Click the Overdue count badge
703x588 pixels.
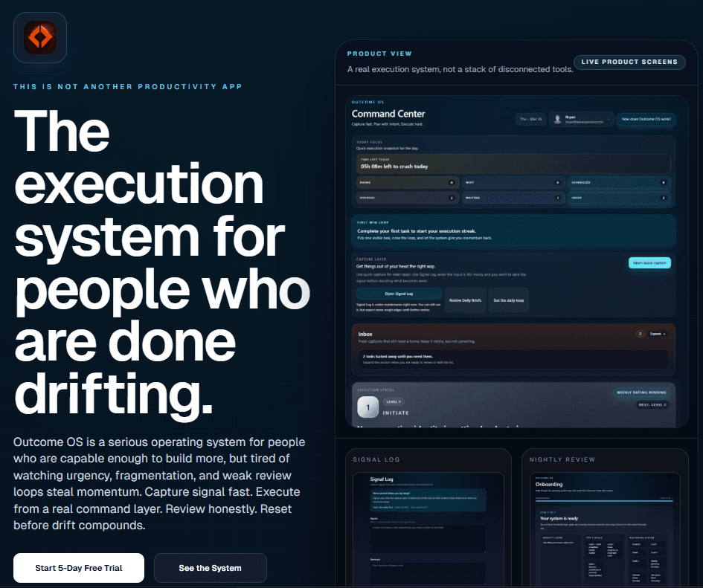452,198
